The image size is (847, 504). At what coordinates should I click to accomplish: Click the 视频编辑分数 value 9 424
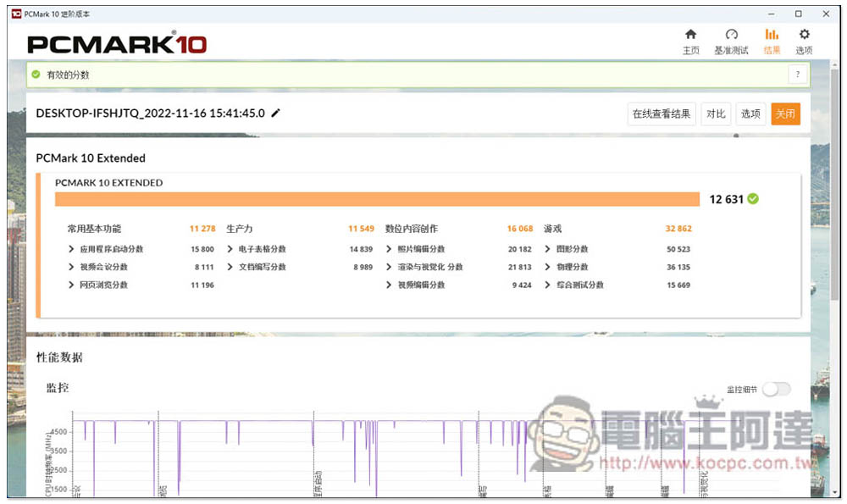click(522, 285)
